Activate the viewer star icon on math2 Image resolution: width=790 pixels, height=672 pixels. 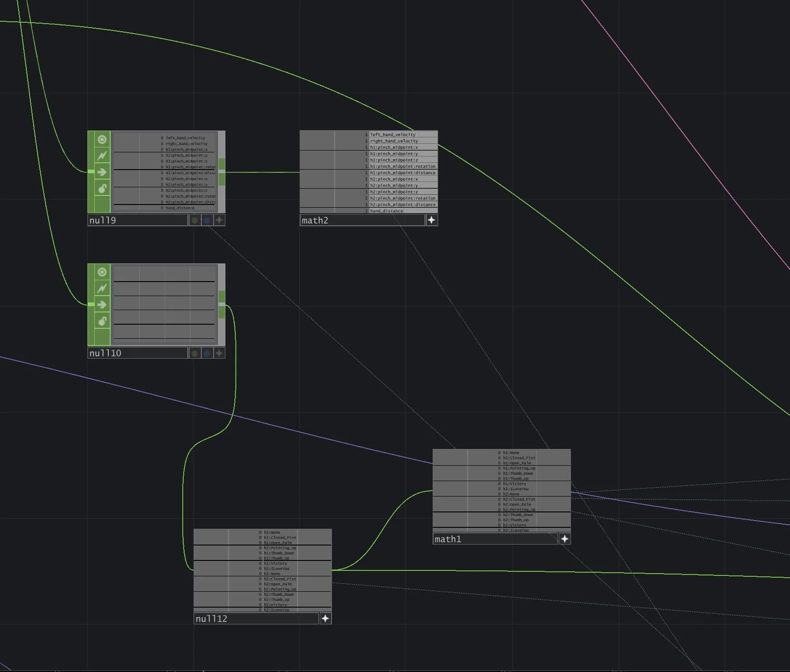431,220
